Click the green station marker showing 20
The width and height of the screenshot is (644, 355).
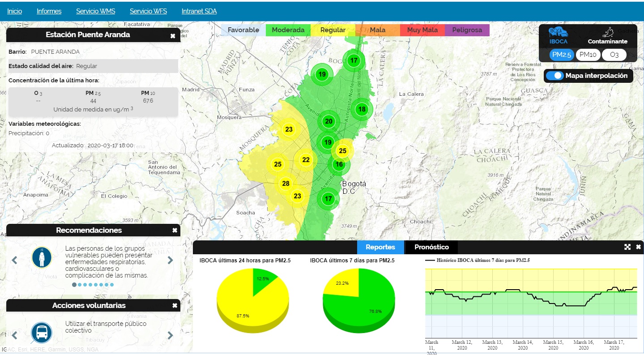click(x=328, y=121)
